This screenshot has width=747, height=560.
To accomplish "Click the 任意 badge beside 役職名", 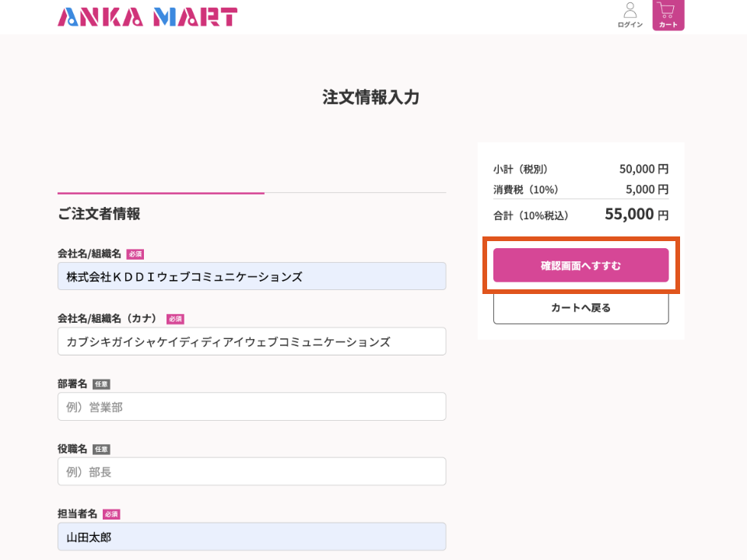I will (x=101, y=450).
